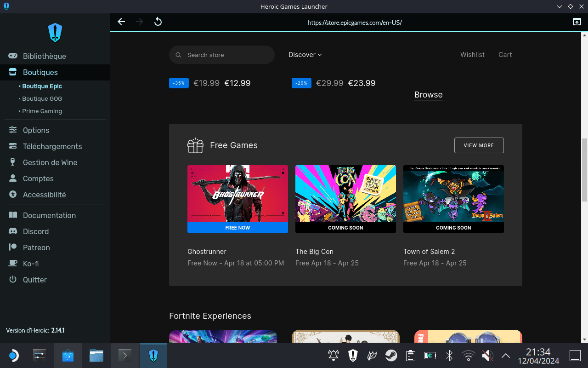Click the page vertical scrollbar thumb
Screen dimensions: 588x368
pos(584,170)
